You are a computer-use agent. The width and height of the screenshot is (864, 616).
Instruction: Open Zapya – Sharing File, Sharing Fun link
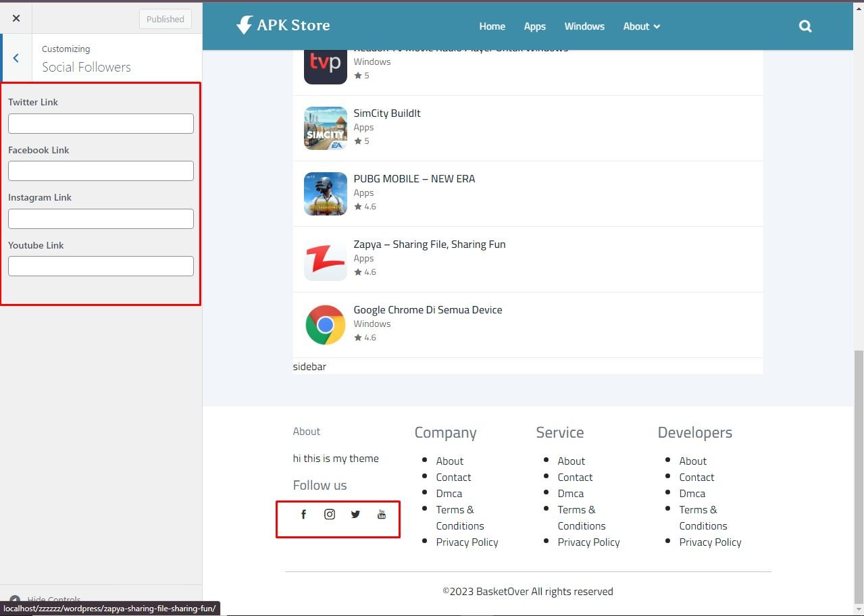point(430,245)
